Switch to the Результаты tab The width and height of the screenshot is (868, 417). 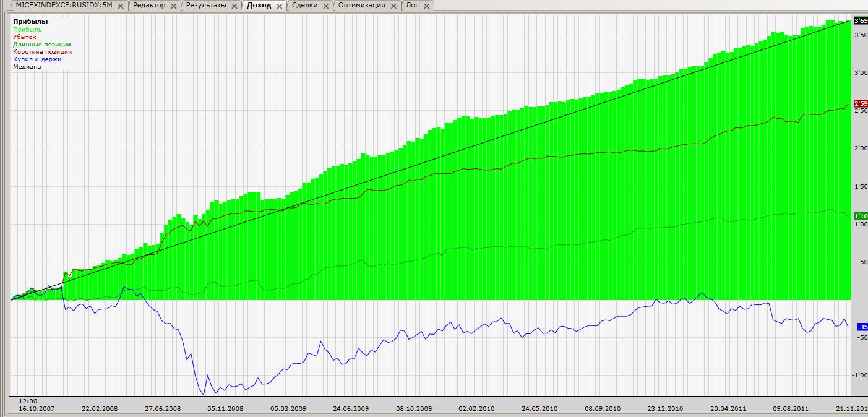(x=206, y=5)
